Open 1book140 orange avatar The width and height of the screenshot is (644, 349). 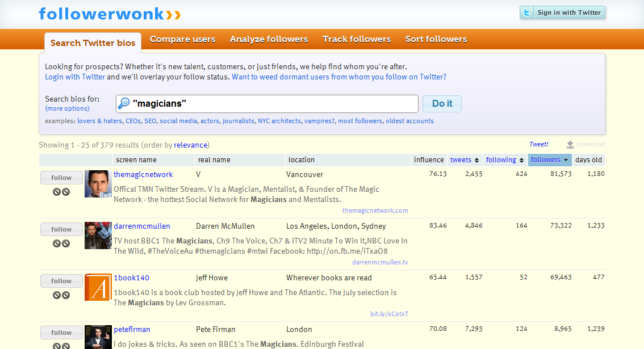tap(98, 287)
